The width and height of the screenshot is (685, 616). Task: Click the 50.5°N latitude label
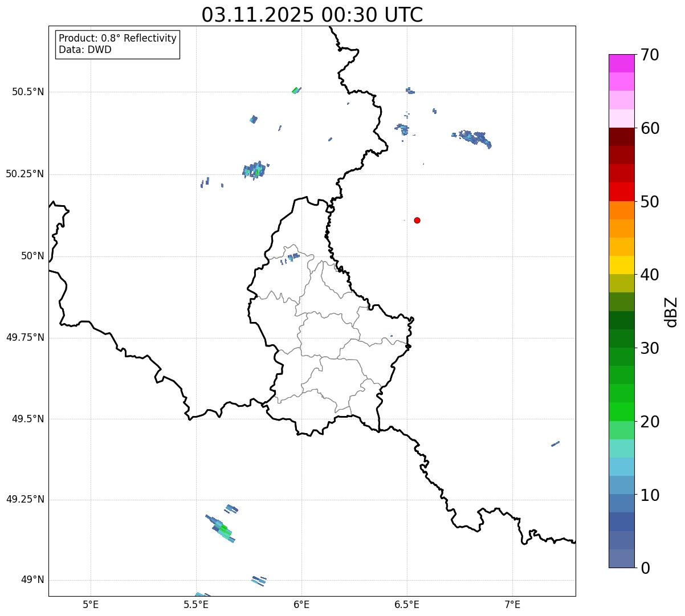[x=27, y=92]
